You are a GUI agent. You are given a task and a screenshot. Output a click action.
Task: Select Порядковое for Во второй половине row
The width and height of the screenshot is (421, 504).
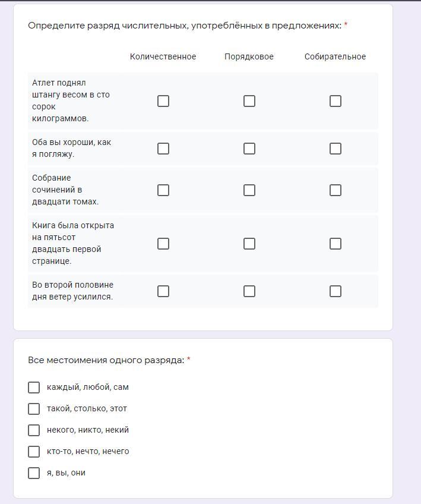tap(249, 291)
